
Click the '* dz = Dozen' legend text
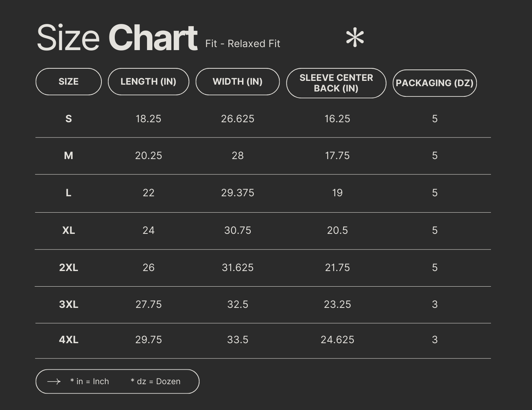click(x=155, y=382)
